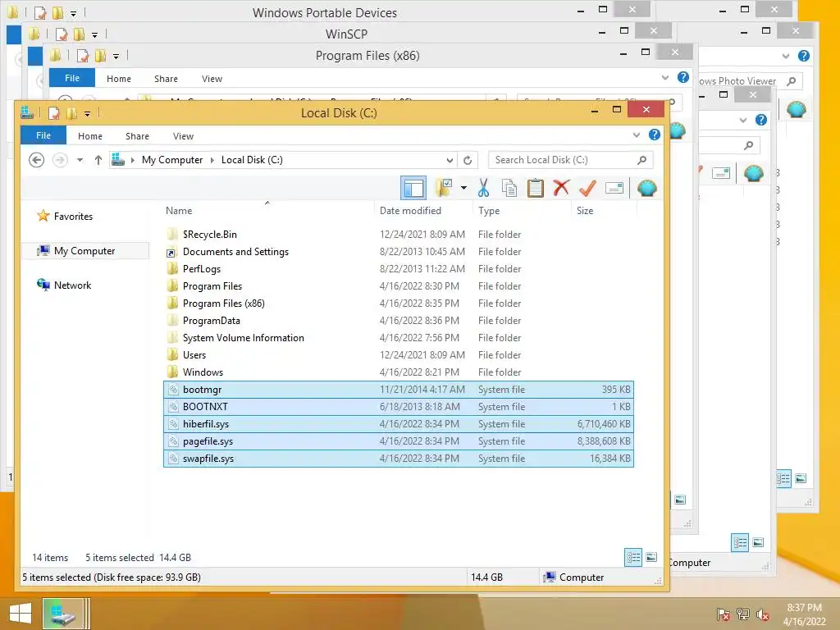Select the Program Files folder
Screen dimensions: 840x630
coord(399,285)
